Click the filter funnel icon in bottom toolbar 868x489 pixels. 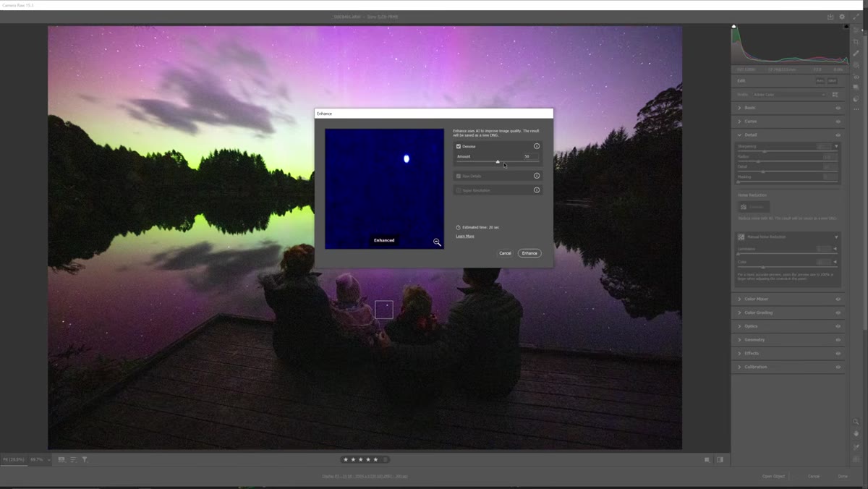[84, 459]
